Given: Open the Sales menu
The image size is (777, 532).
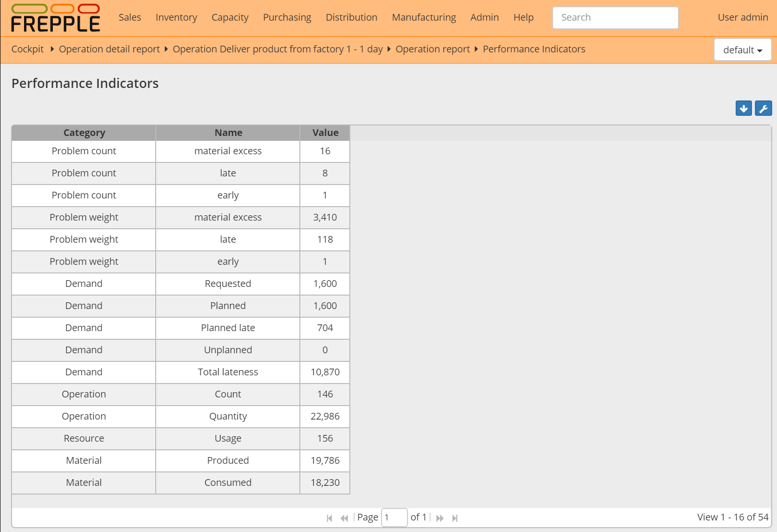Looking at the screenshot, I should point(129,17).
